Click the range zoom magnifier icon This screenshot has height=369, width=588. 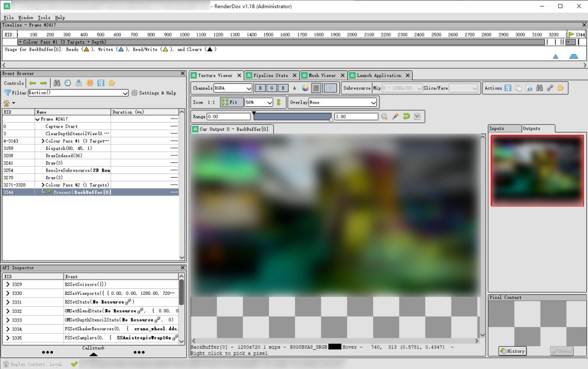click(384, 117)
